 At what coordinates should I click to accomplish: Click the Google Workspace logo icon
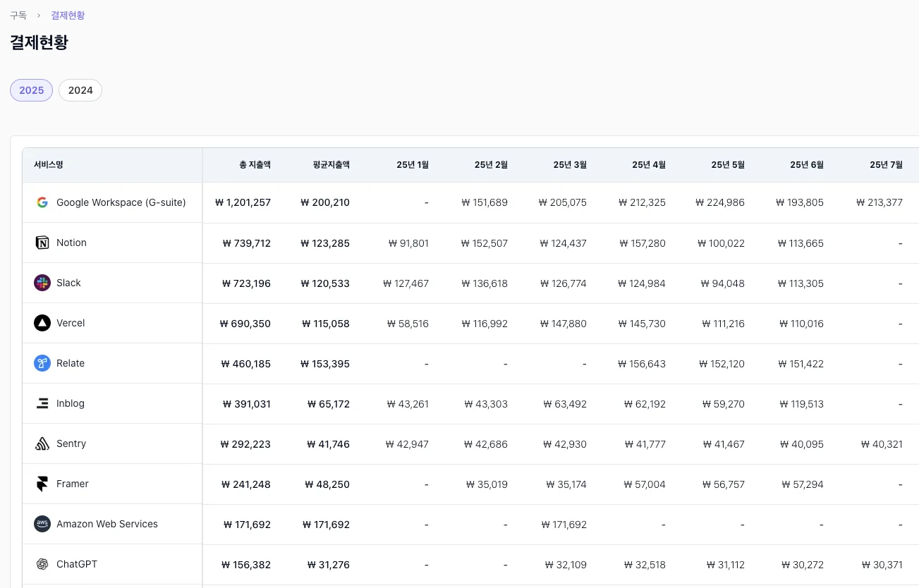(x=42, y=202)
